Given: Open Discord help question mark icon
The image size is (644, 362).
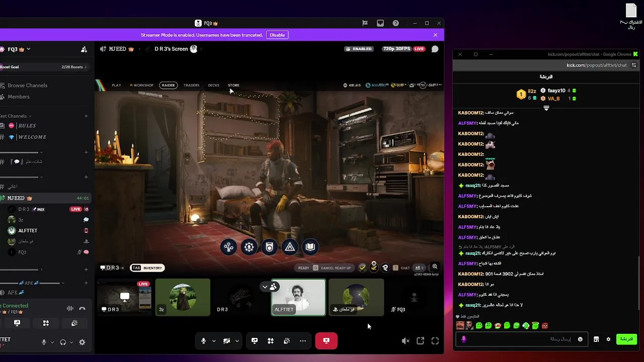Looking at the screenshot, I should coord(396,23).
